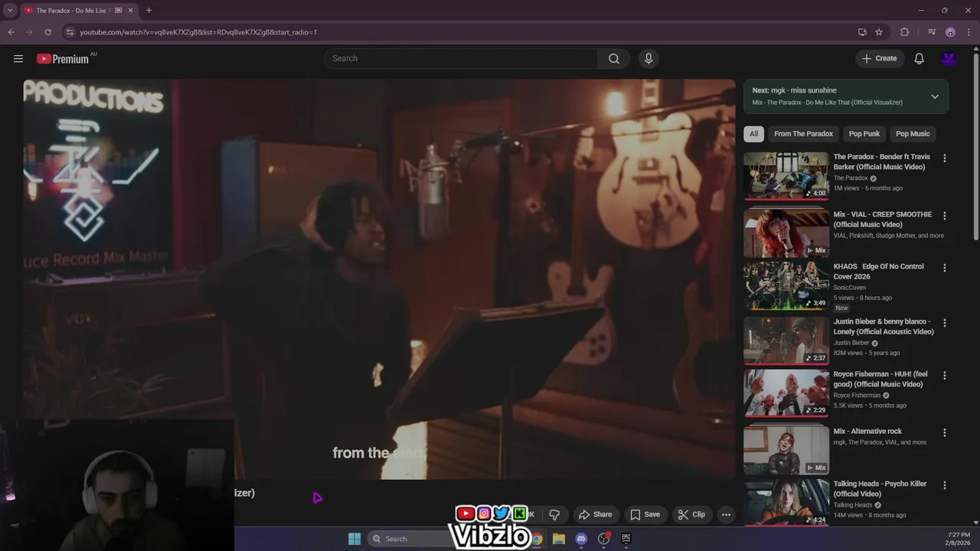Open options for Mix - VIAL CREEP SMOOTHIE
Viewport: 980px width, 551px height.
click(x=944, y=216)
